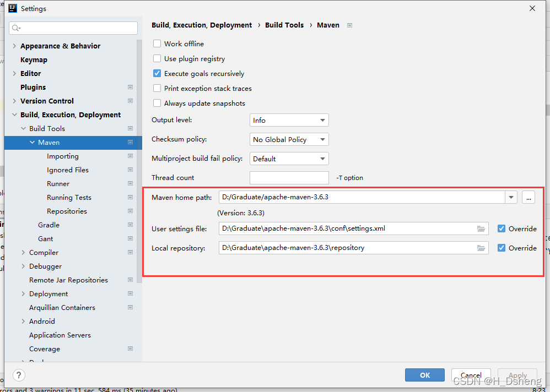The height and width of the screenshot is (392, 550).
Task: Enable Always update snapshots checkbox
Action: click(x=157, y=104)
